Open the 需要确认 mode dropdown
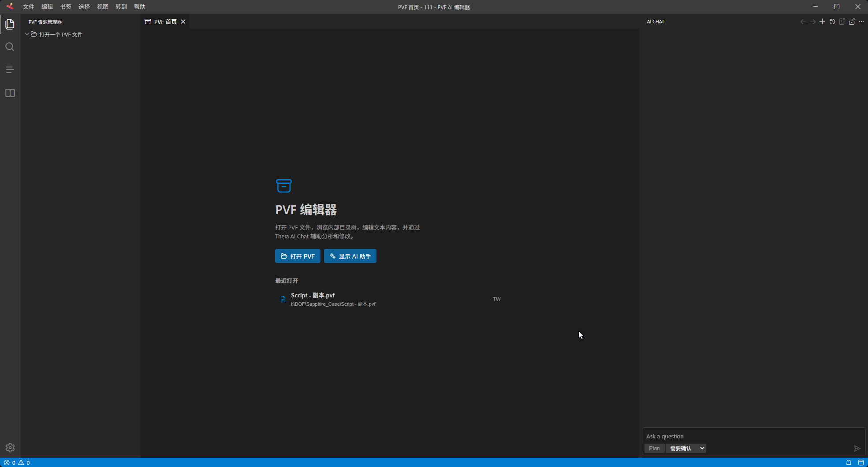868x467 pixels. tap(686, 448)
